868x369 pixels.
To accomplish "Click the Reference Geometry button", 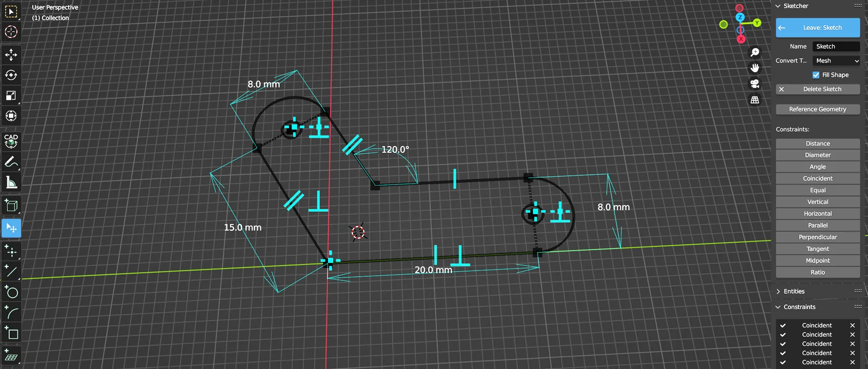I will click(x=818, y=109).
